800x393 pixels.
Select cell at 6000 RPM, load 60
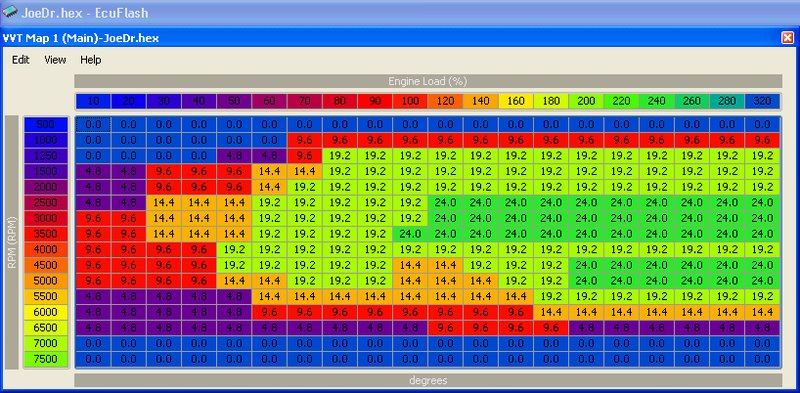tap(269, 312)
